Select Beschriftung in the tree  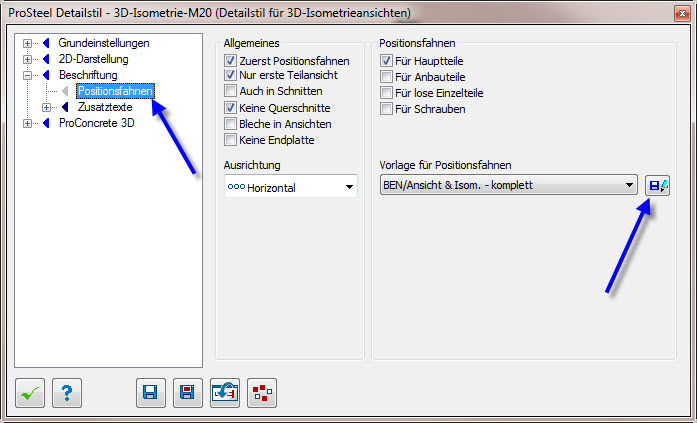(88, 75)
